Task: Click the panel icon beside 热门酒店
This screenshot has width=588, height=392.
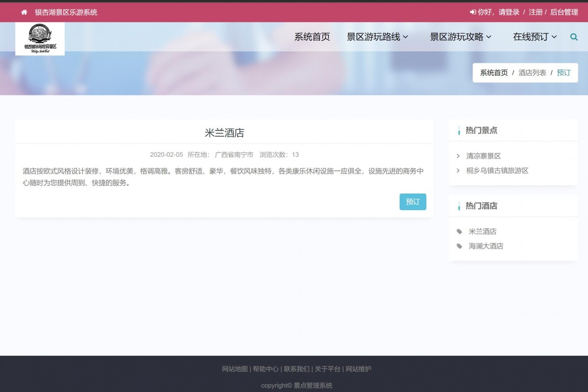Action: (459, 206)
